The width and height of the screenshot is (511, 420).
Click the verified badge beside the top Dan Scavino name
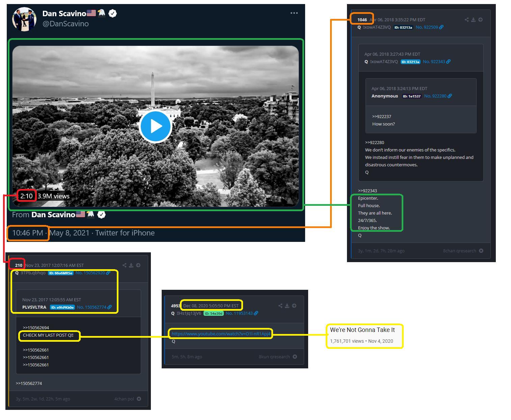tap(113, 13)
